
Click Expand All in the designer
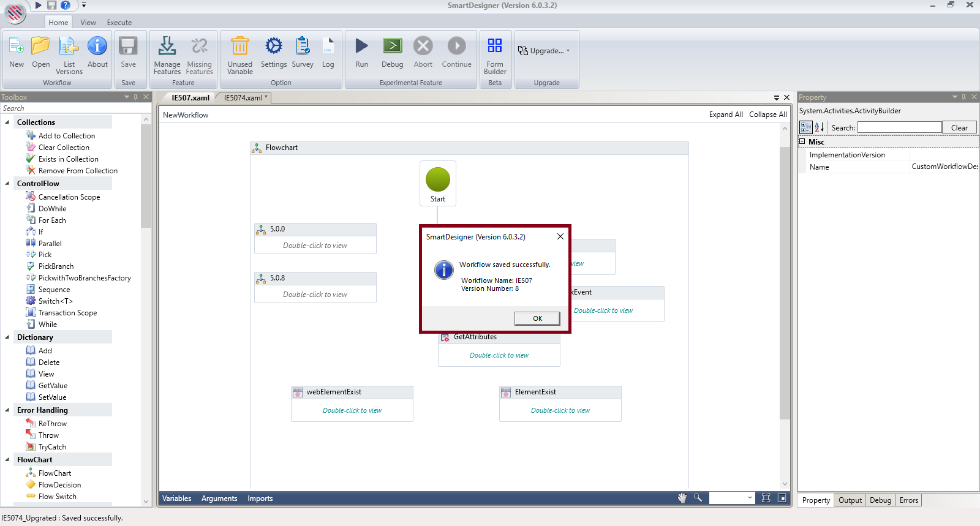pos(726,115)
